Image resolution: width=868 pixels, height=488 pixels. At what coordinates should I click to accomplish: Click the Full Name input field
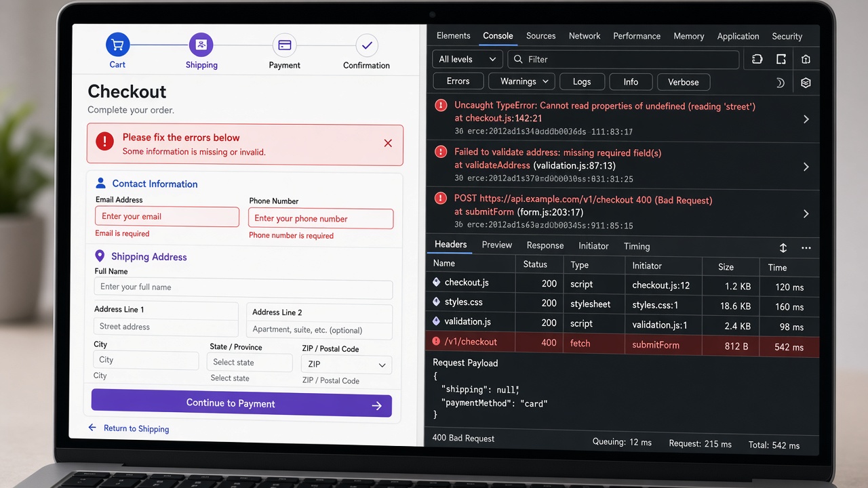pyautogui.click(x=243, y=287)
